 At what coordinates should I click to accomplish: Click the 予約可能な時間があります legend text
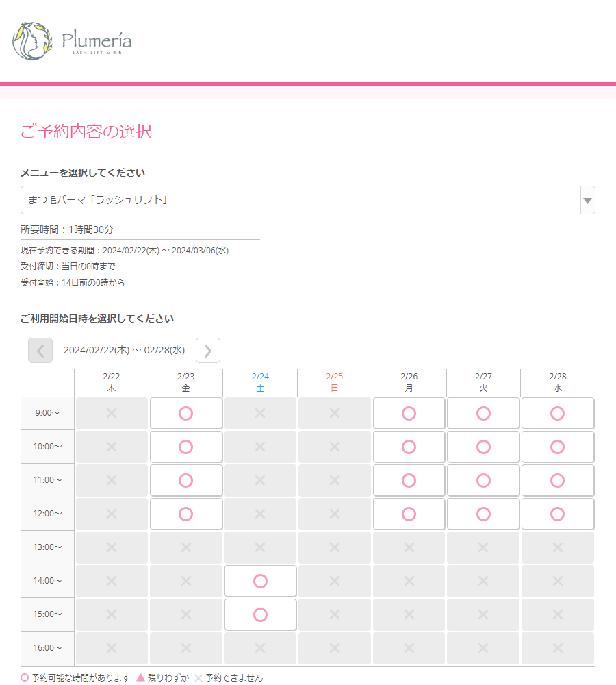(77, 677)
